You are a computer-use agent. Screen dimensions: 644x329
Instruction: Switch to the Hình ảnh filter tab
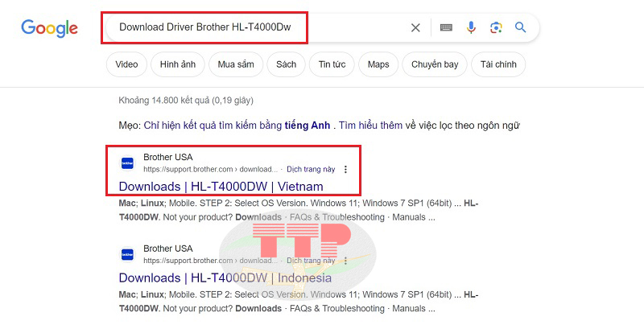coord(177,64)
